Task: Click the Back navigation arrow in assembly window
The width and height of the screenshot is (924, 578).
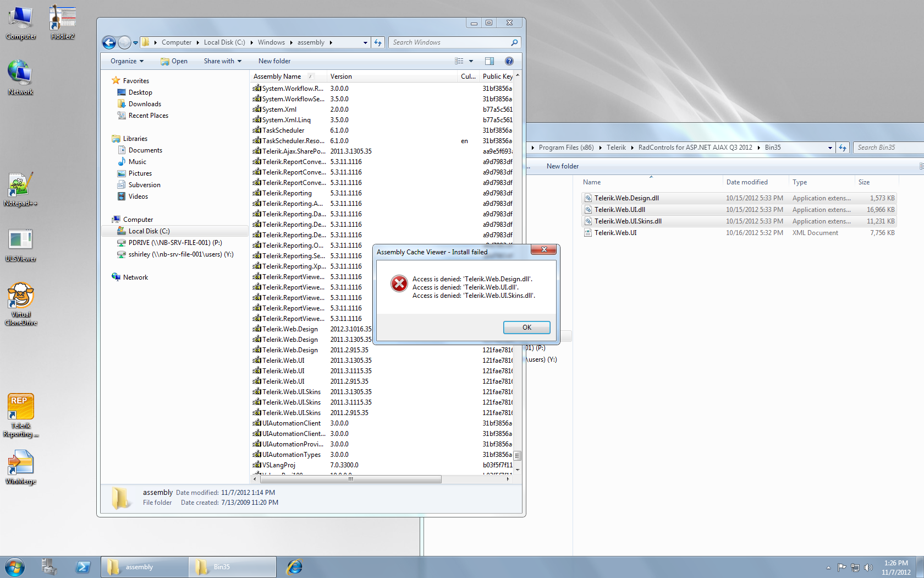Action: (x=109, y=42)
